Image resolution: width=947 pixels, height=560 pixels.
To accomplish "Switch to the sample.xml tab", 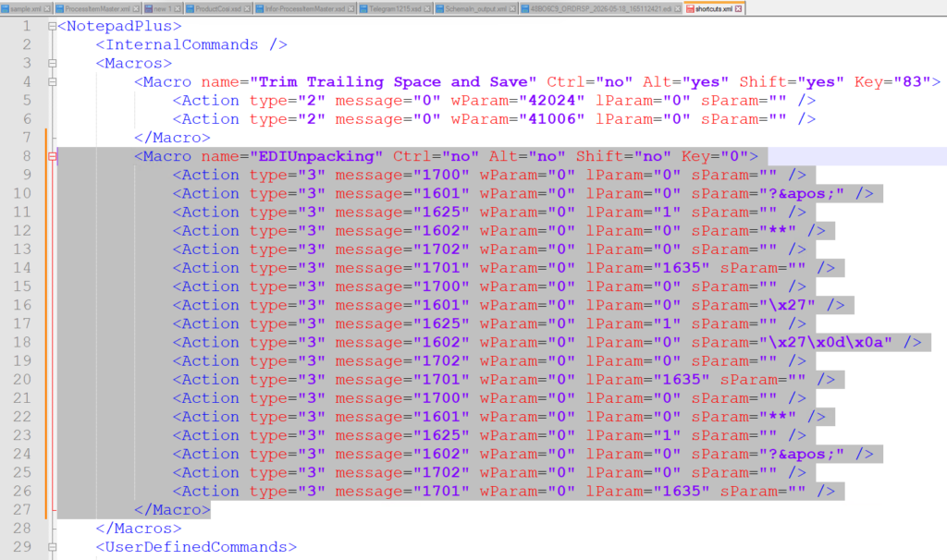I will (25, 8).
